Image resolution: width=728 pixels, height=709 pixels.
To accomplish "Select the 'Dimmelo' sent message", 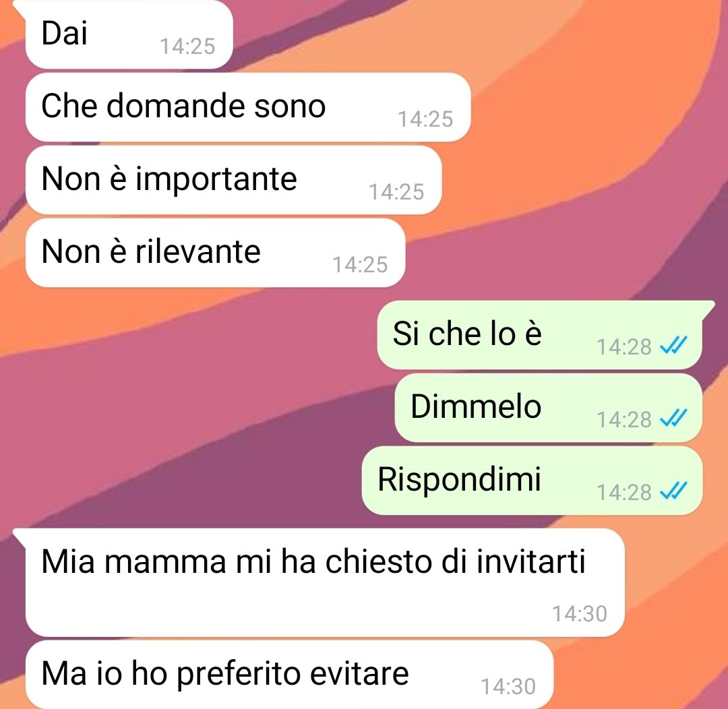I will (548, 408).
